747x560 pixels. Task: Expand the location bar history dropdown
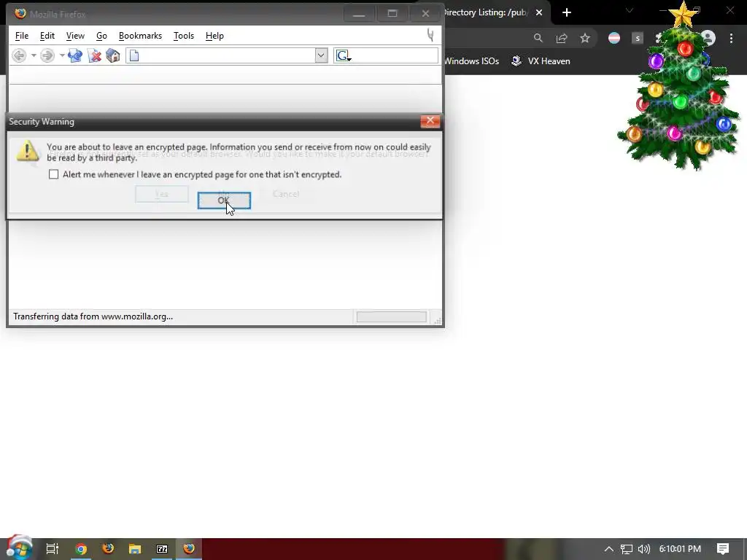point(321,55)
